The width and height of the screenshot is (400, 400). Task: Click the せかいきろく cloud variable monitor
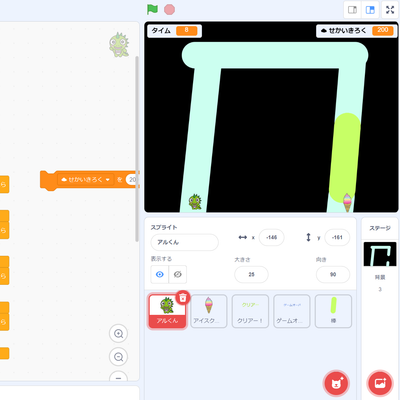(x=357, y=31)
